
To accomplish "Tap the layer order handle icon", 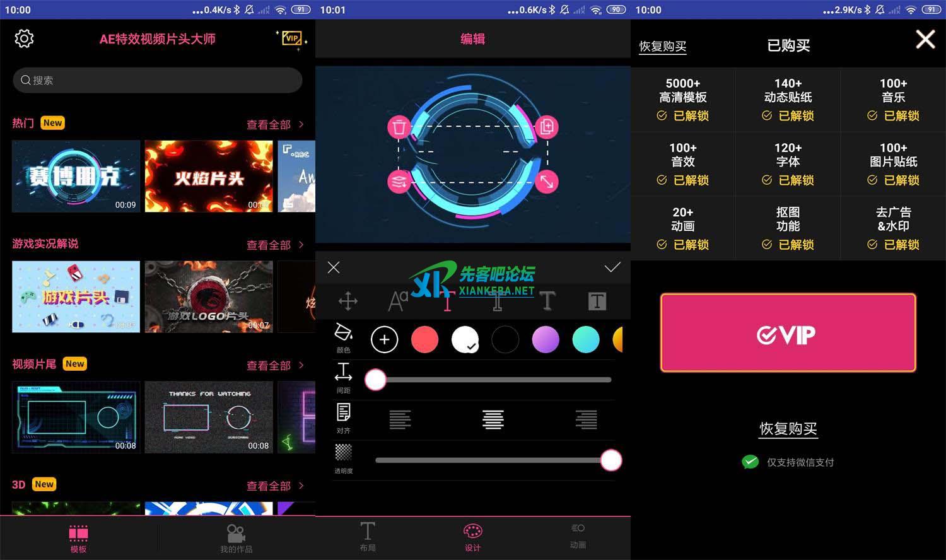I will tap(399, 182).
